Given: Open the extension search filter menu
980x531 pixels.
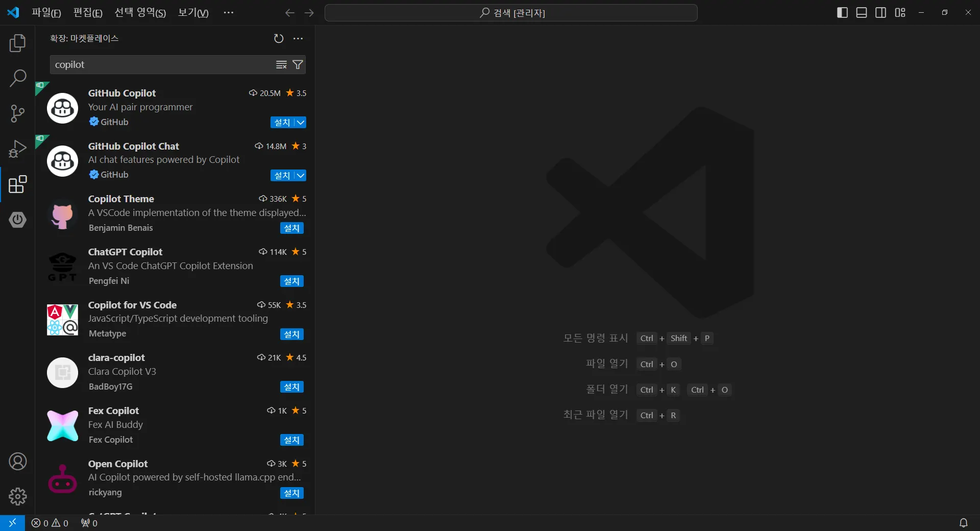Looking at the screenshot, I should pos(298,65).
